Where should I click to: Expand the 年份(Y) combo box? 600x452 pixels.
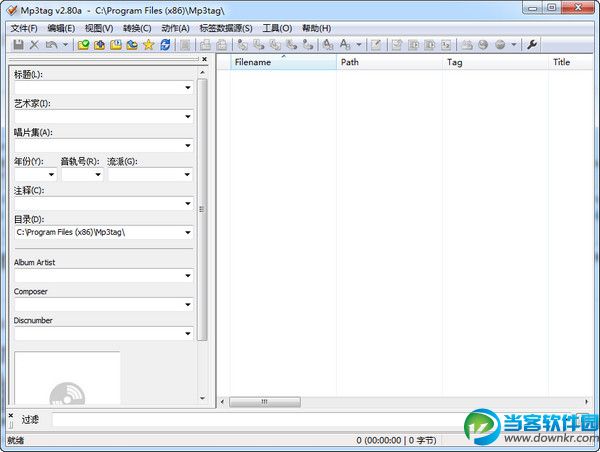52,175
